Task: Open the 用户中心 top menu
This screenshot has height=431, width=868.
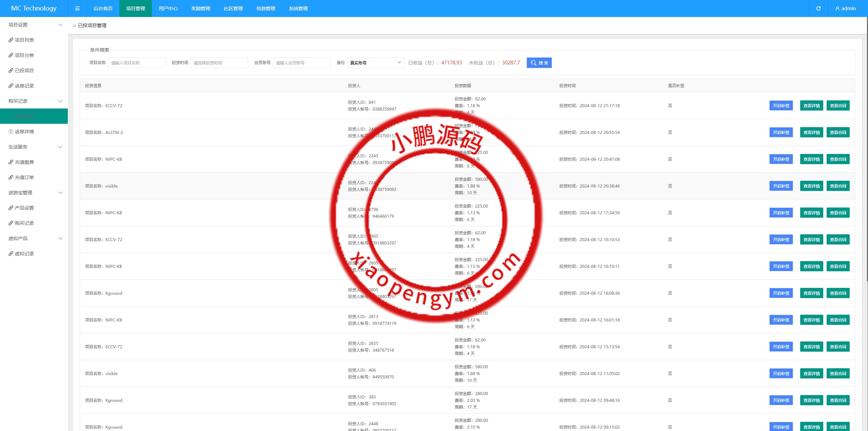Action: [168, 8]
